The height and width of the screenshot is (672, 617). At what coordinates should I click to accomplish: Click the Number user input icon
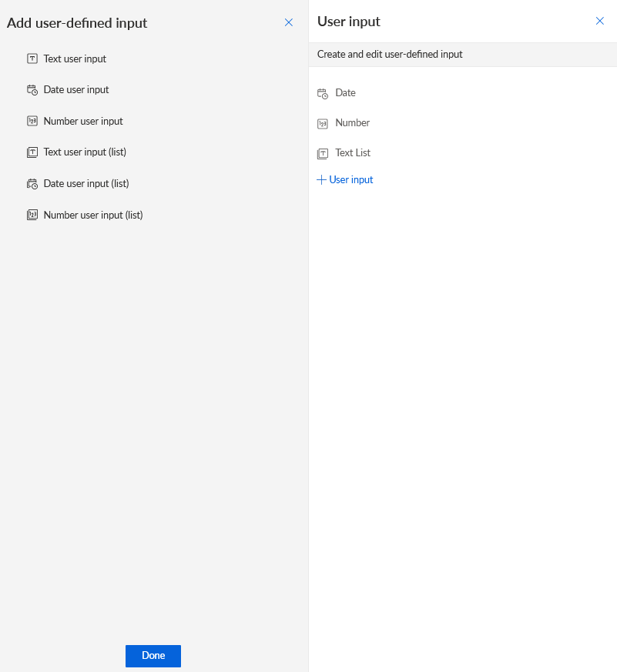pos(32,122)
